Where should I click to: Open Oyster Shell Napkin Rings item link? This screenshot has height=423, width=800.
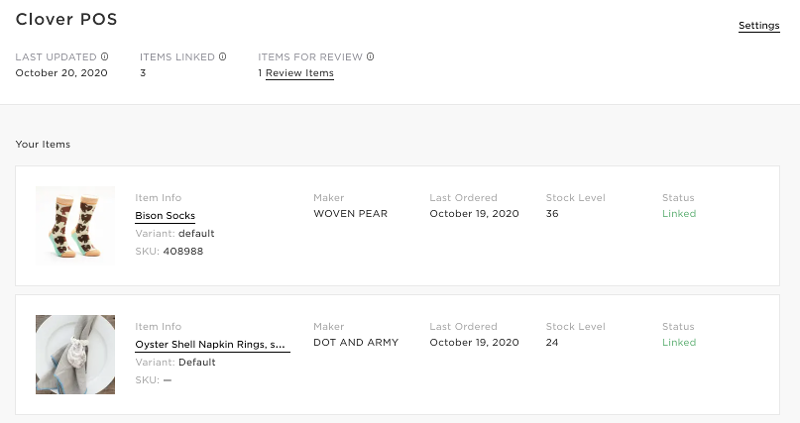pyautogui.click(x=210, y=344)
